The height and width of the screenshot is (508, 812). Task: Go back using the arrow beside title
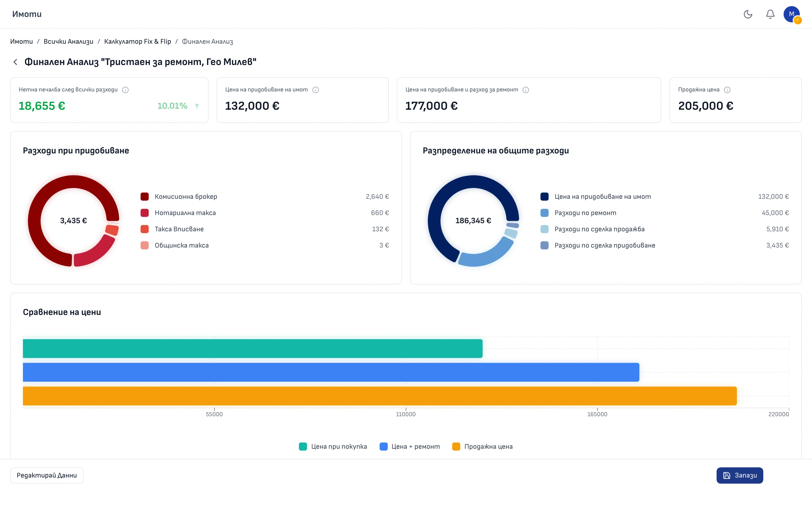coord(15,62)
